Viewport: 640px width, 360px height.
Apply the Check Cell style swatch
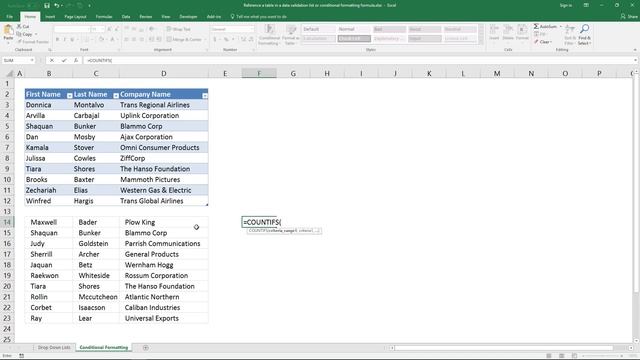(x=354, y=39)
